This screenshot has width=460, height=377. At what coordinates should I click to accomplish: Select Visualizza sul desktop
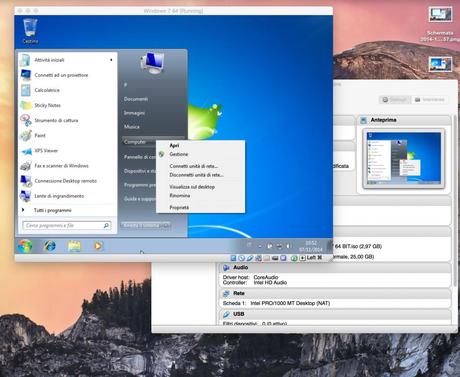192,187
